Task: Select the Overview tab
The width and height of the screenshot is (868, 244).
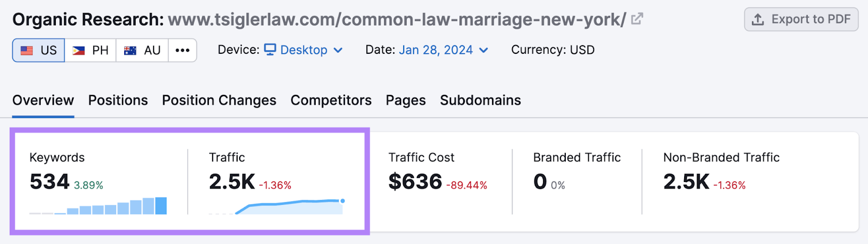Action: pyautogui.click(x=43, y=101)
